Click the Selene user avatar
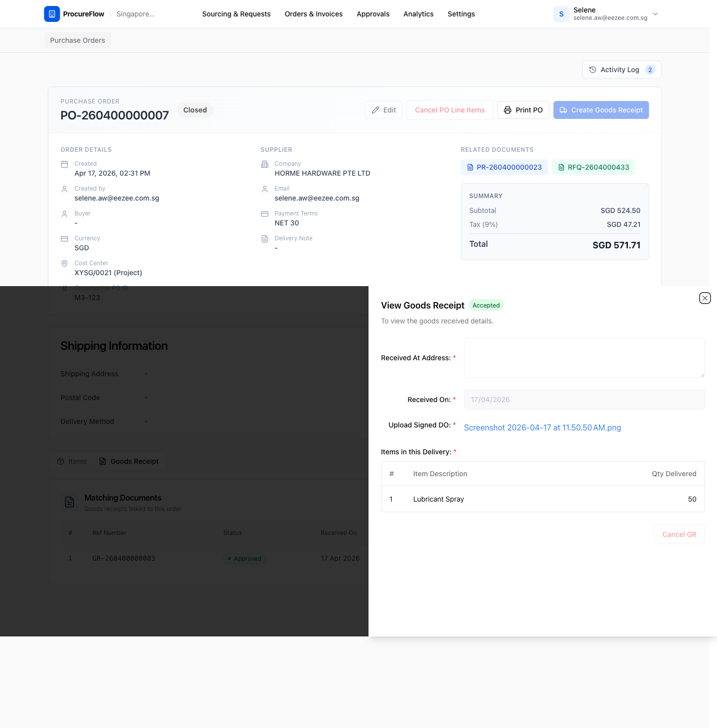The height and width of the screenshot is (728, 717). (561, 14)
